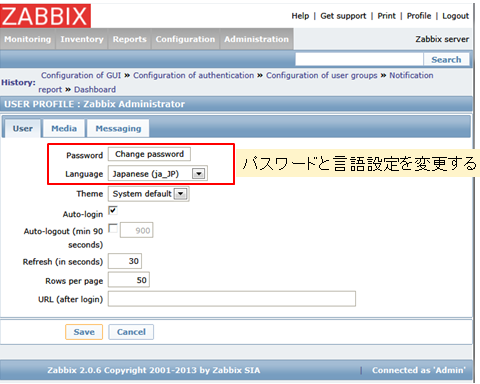
Task: Open history link Configuration of user groups
Action: tap(322, 76)
